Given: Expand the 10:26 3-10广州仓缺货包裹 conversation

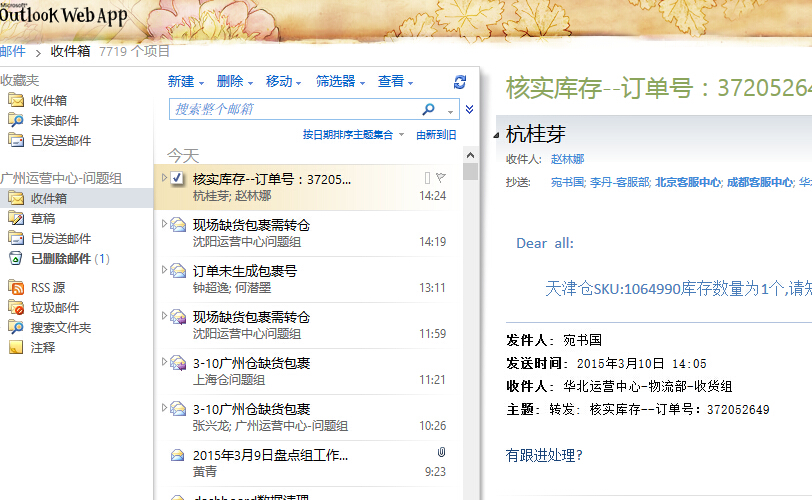Looking at the screenshot, I should pos(164,408).
